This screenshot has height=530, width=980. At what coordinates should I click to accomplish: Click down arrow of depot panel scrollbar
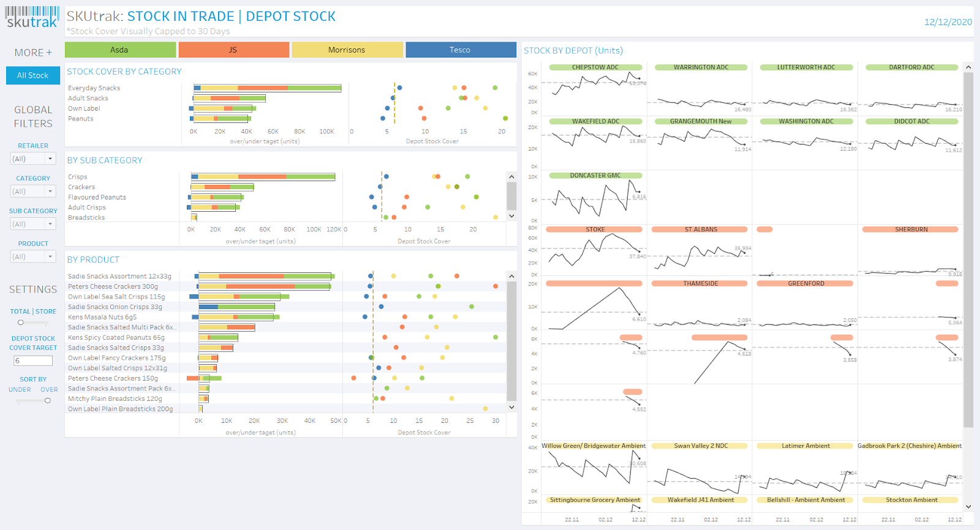coord(968,507)
